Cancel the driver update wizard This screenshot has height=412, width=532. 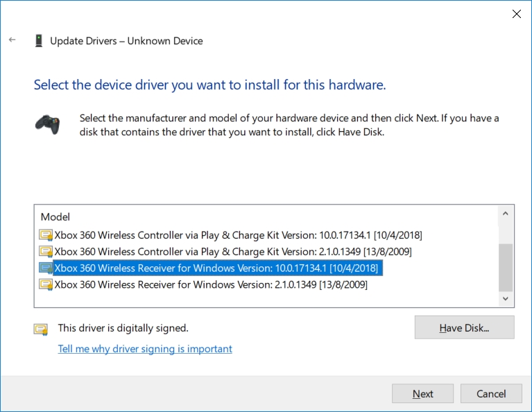(x=491, y=393)
